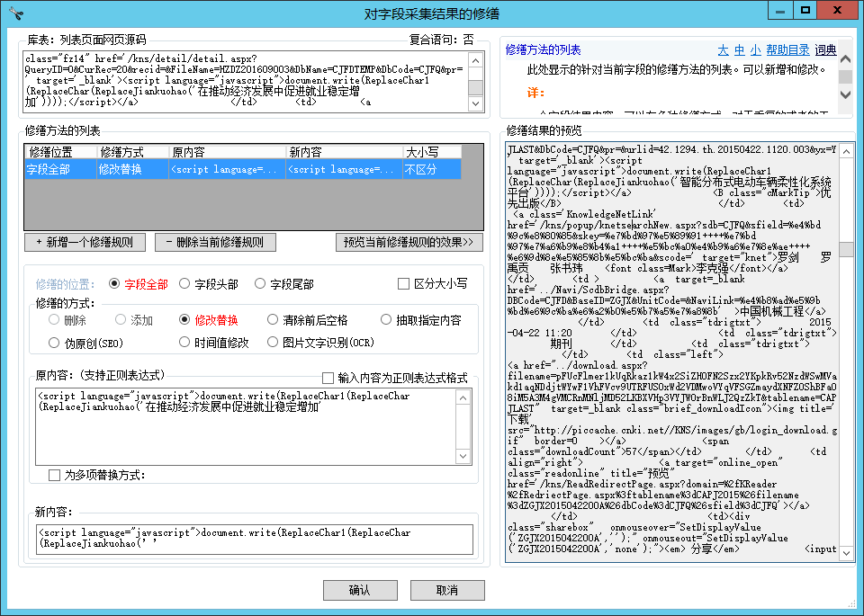Image resolution: width=864 pixels, height=616 pixels.
Task: Tick the 为多项替换方式 checkbox
Action: (54, 475)
